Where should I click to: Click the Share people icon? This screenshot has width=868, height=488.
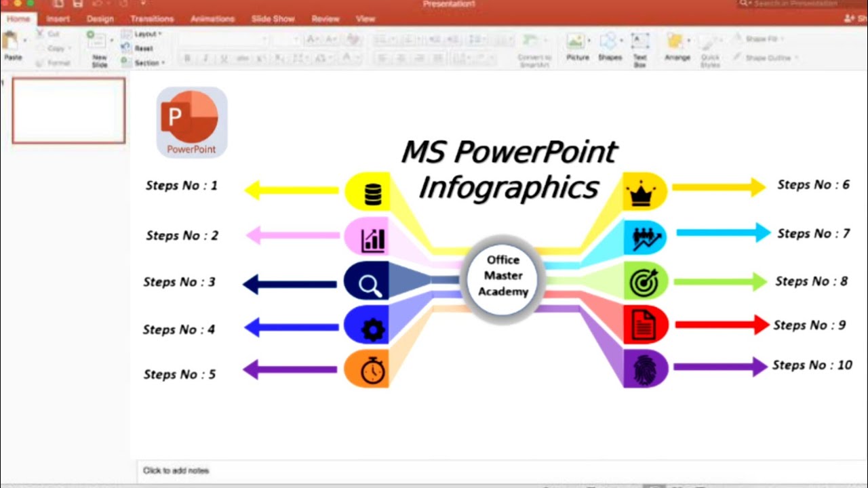pos(850,19)
